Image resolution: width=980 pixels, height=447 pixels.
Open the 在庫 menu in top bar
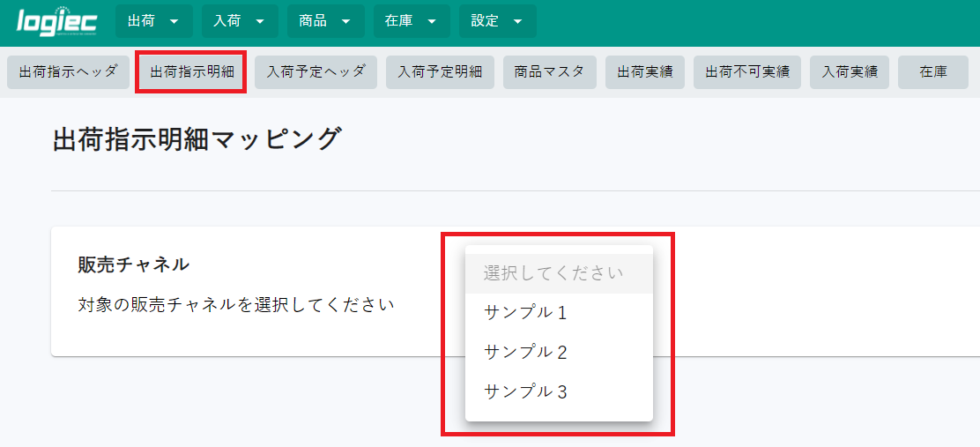coord(411,21)
